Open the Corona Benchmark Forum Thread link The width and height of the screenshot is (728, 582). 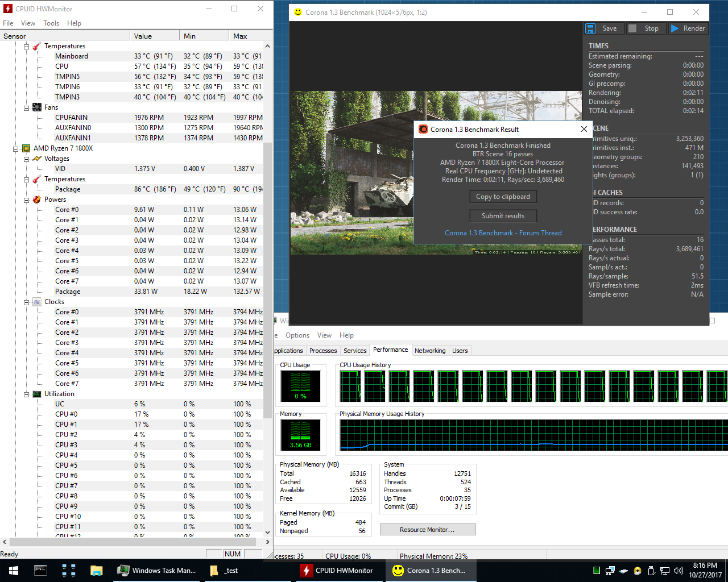pos(503,233)
